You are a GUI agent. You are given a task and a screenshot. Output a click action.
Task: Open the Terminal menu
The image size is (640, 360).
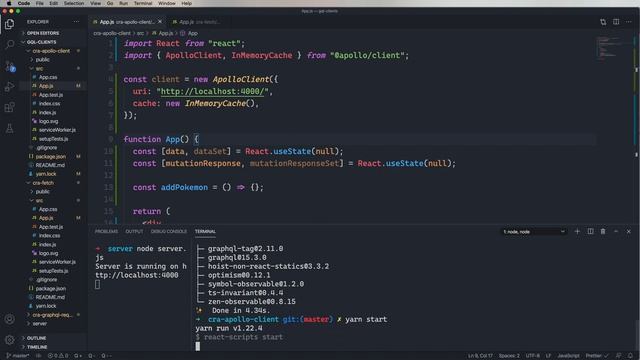[143, 3]
